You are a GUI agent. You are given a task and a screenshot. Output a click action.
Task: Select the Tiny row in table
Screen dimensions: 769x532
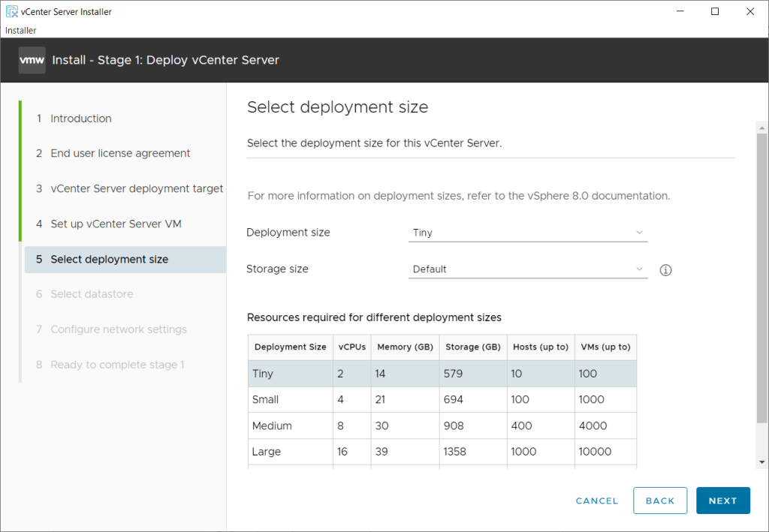442,374
